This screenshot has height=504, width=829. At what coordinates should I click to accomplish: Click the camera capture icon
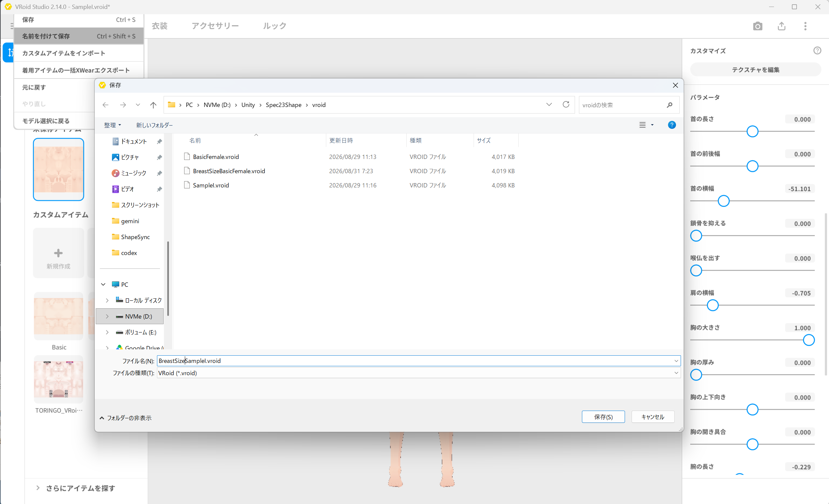757,26
